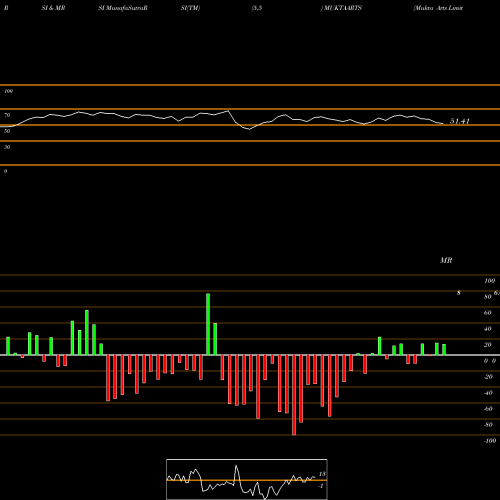The image size is (500, 500).
Task: Click the -100 label on MR axis
Action: [490, 441]
